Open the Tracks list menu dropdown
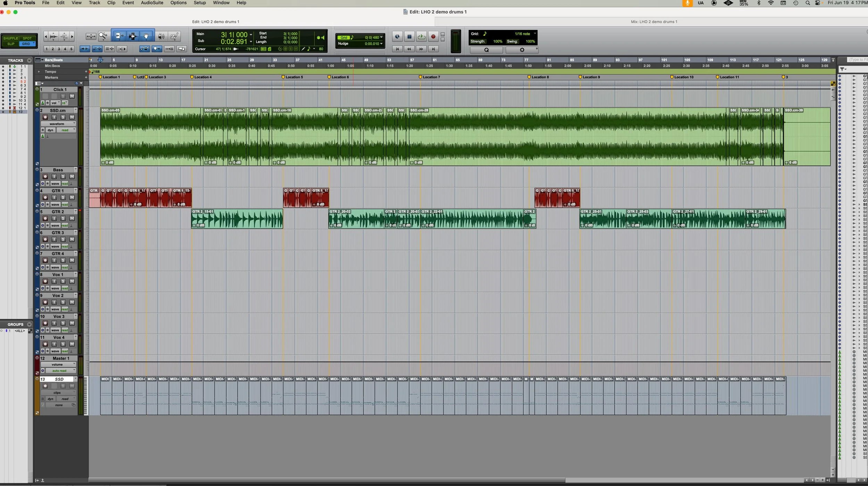The width and height of the screenshot is (868, 486). pyautogui.click(x=29, y=60)
